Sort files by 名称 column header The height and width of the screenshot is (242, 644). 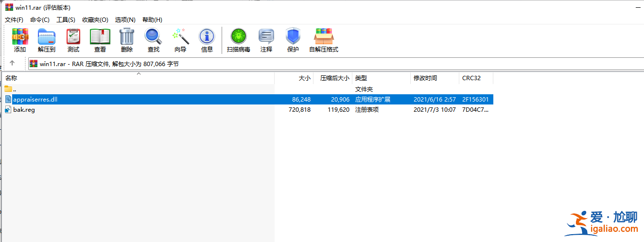coord(11,78)
